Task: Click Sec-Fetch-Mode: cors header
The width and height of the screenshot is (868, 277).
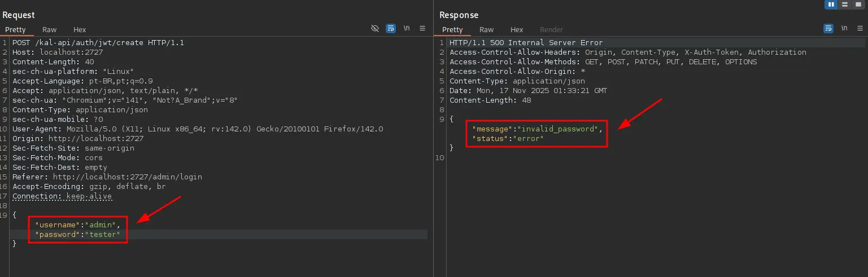Action: pyautogui.click(x=58, y=158)
